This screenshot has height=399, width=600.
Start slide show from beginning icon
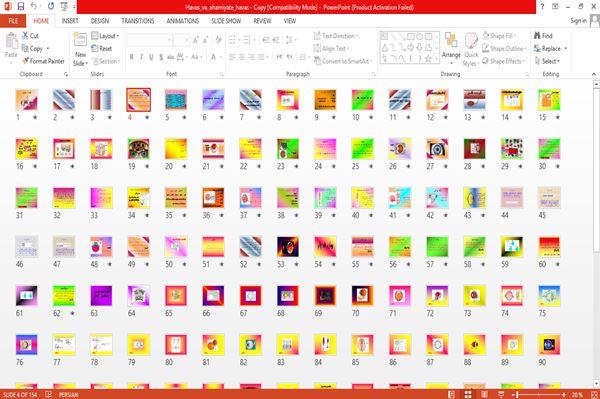coord(64,6)
